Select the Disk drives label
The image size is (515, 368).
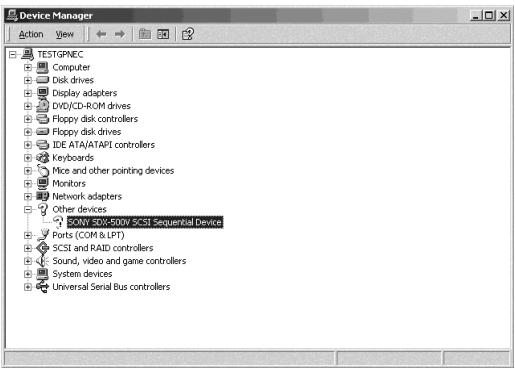click(73, 80)
